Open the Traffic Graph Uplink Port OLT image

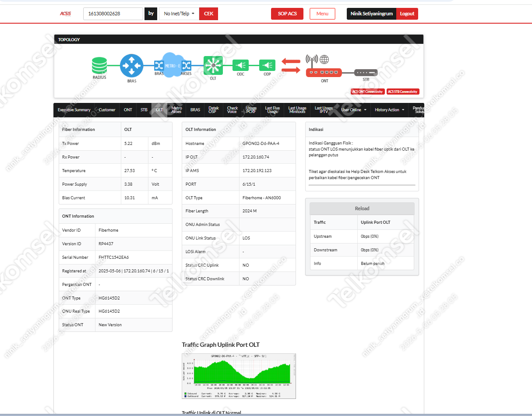(x=239, y=376)
